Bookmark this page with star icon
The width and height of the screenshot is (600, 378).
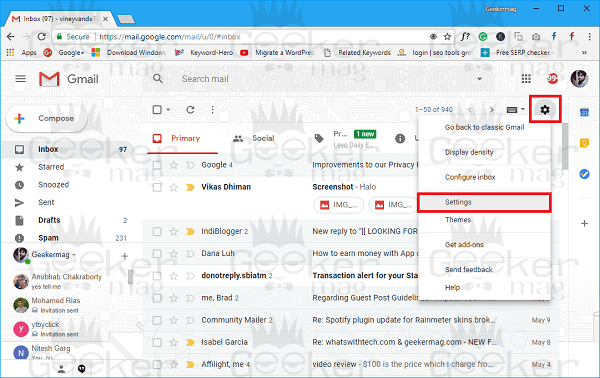447,37
